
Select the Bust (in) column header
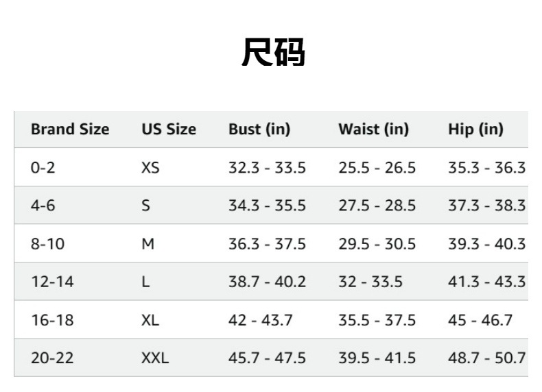(259, 129)
